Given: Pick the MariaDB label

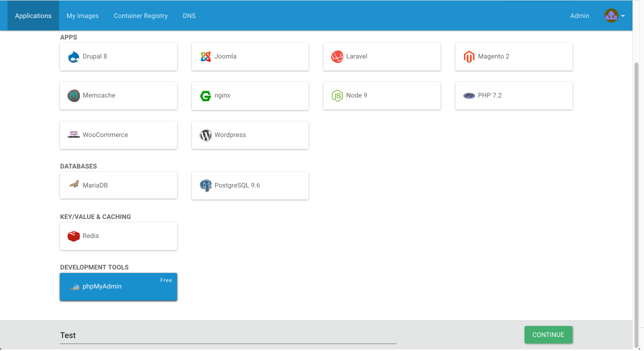Looking at the screenshot, I should 95,185.
